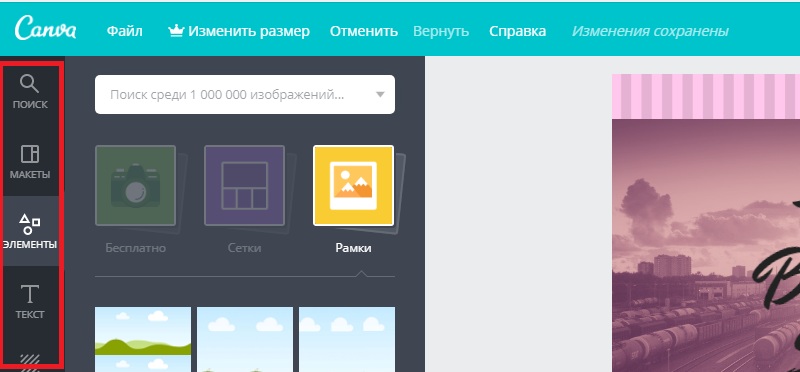
Task: Click the pink striped header of the design
Action: coord(706,96)
